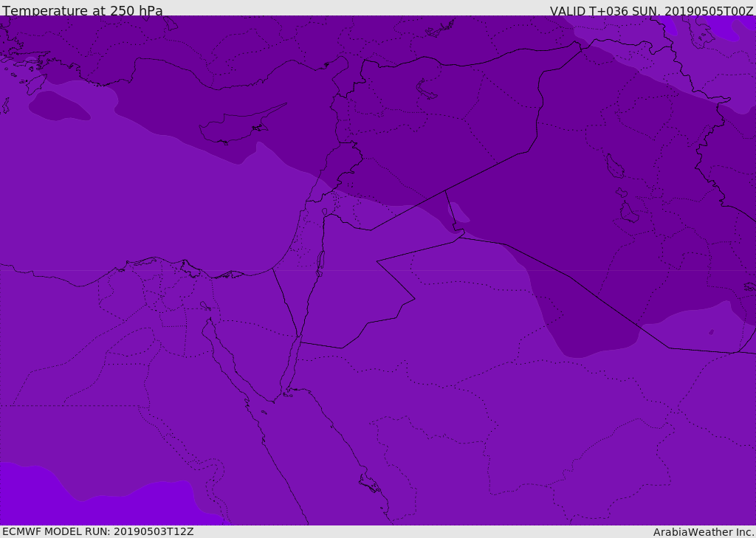Viewport: 756px width, 538px height.
Task: Click the 'VALID T+036 SUN. 20190505T00Z' label
Action: tap(651, 10)
